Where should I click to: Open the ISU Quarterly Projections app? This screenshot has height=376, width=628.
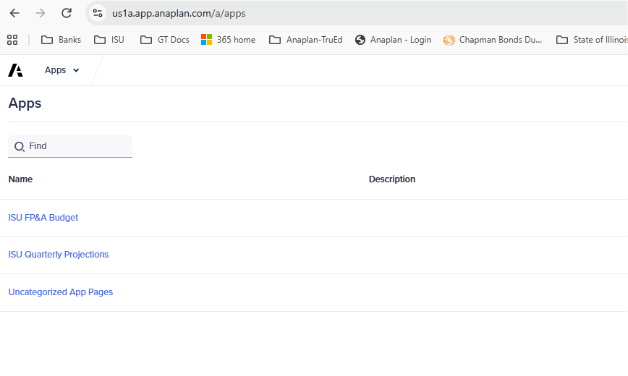(x=58, y=254)
